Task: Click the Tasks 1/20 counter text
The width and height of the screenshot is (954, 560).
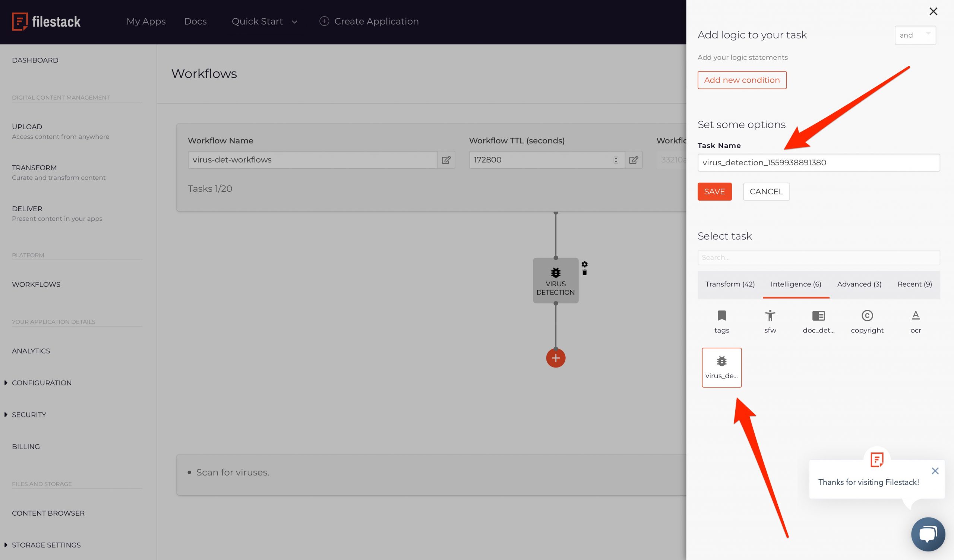Action: click(x=210, y=188)
